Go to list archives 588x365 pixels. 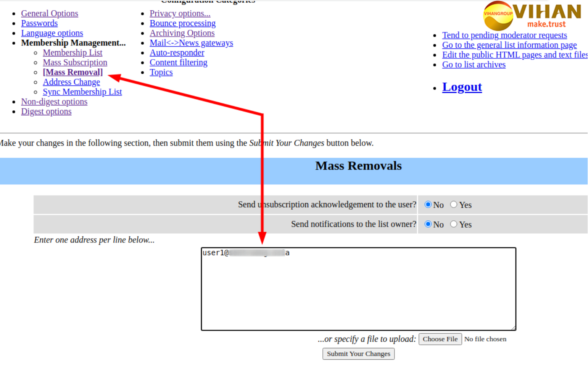click(x=474, y=65)
